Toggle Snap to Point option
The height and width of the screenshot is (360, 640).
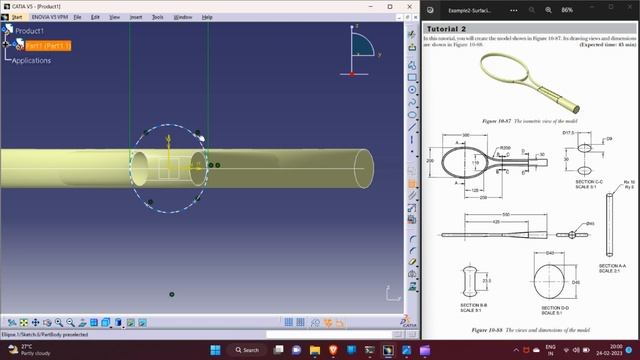point(300,322)
